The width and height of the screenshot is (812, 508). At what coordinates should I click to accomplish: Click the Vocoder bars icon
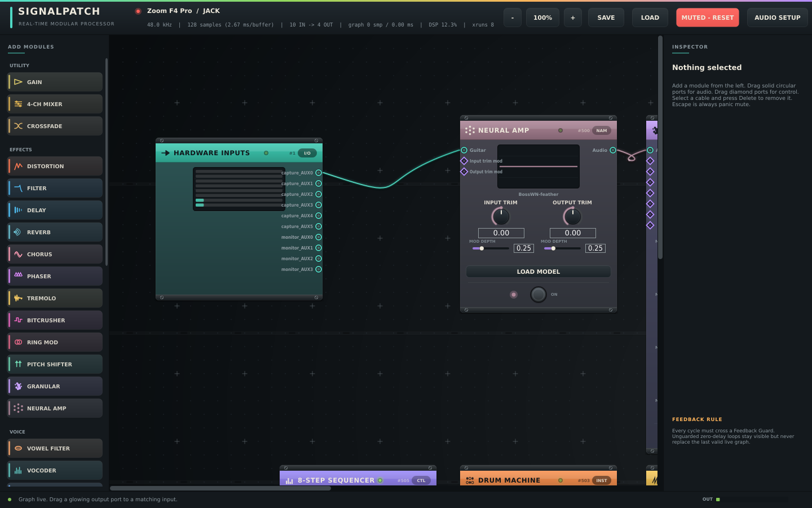pyautogui.click(x=18, y=470)
